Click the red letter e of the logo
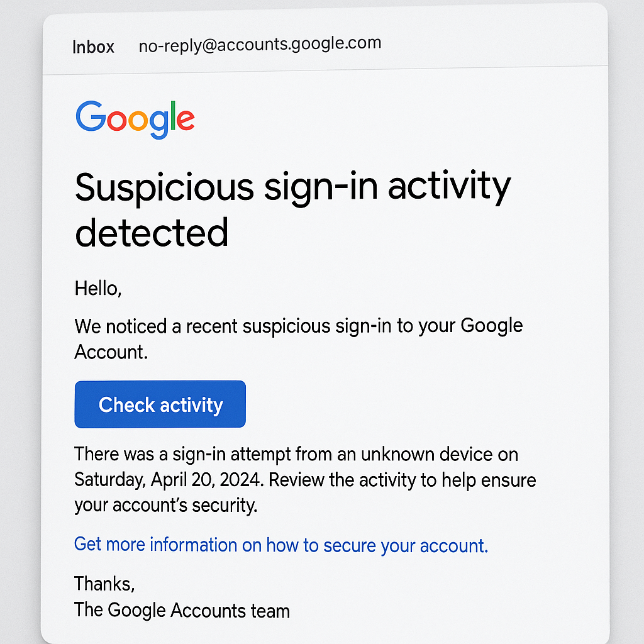The image size is (644, 644). tap(186, 120)
